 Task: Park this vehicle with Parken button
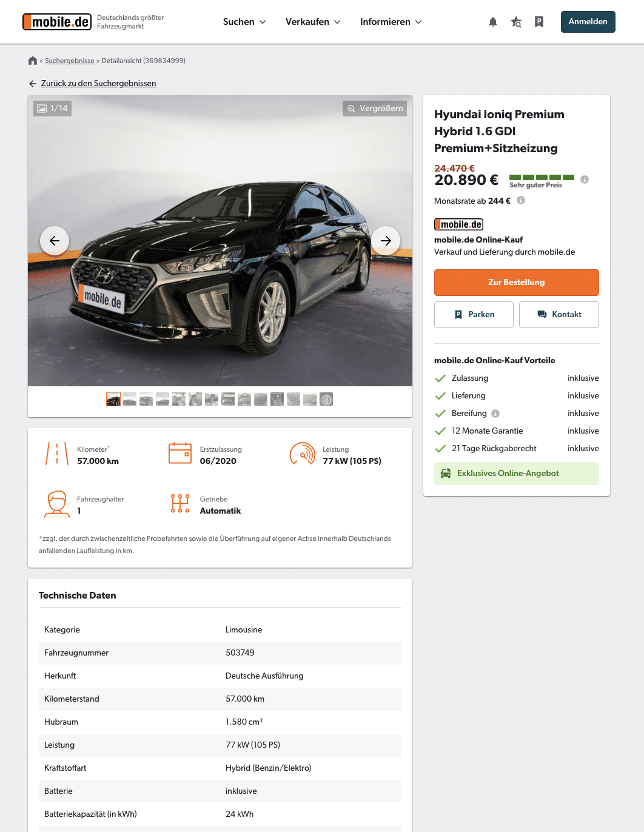474,315
